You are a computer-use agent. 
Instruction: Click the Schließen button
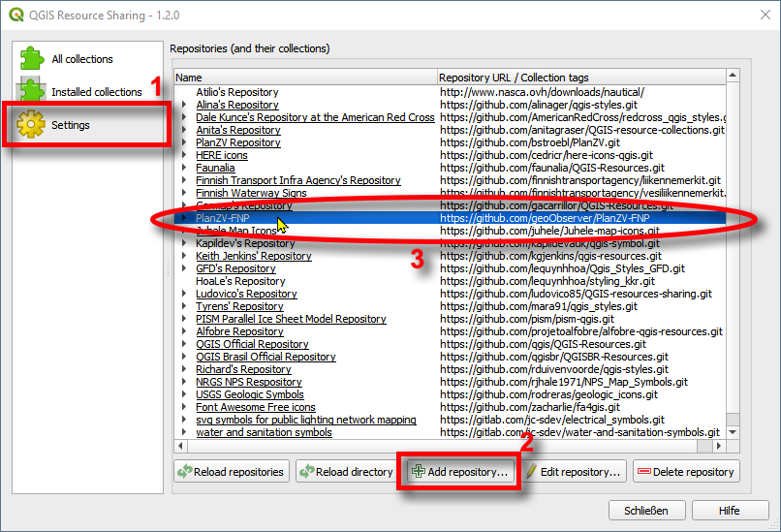pyautogui.click(x=646, y=511)
